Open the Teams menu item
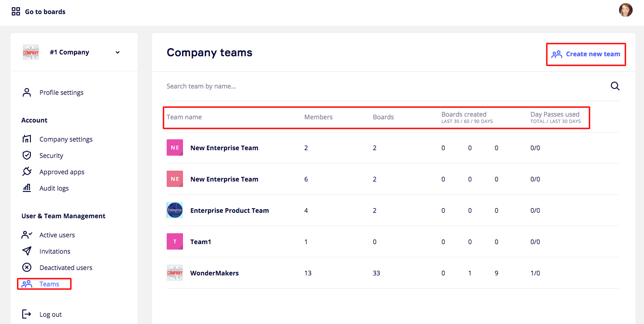 coord(49,284)
